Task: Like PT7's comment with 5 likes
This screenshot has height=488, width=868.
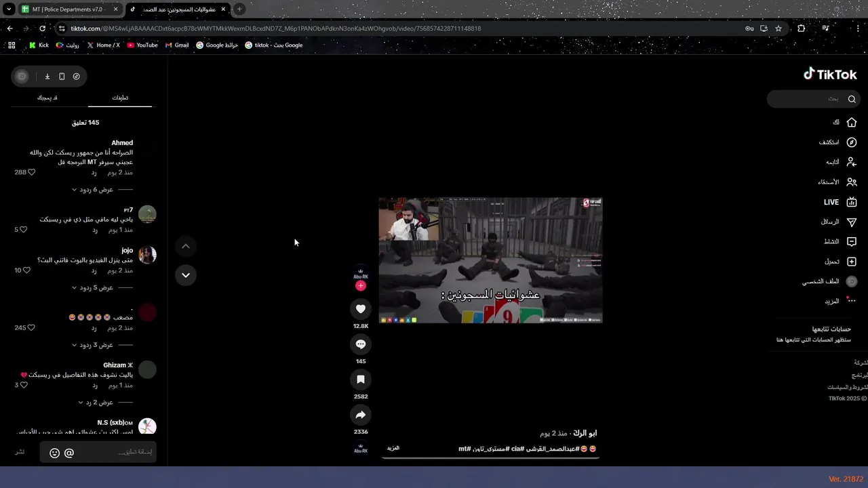Action: 23,230
